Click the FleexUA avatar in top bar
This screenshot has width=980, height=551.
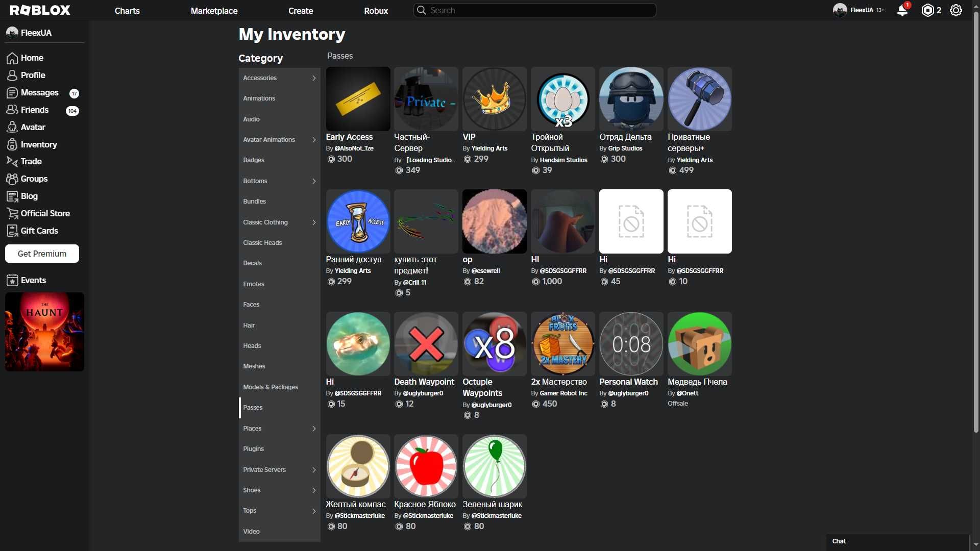pos(840,10)
